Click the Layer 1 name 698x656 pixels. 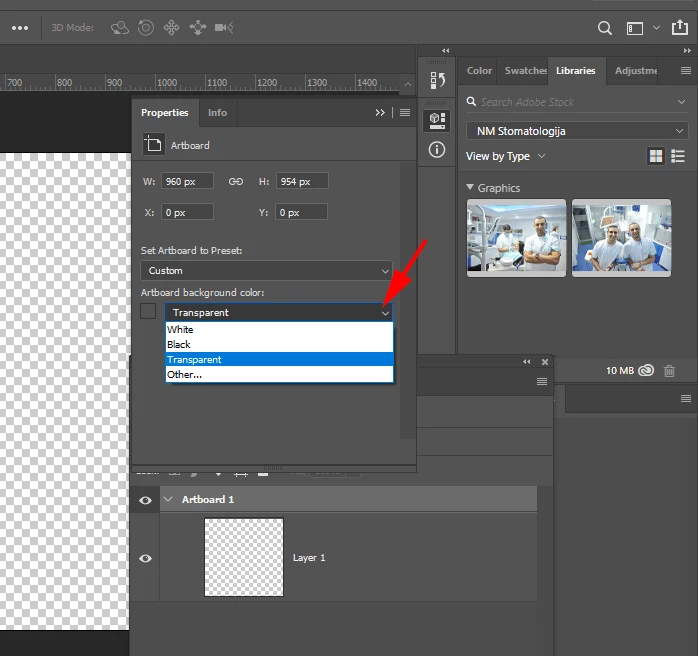309,558
